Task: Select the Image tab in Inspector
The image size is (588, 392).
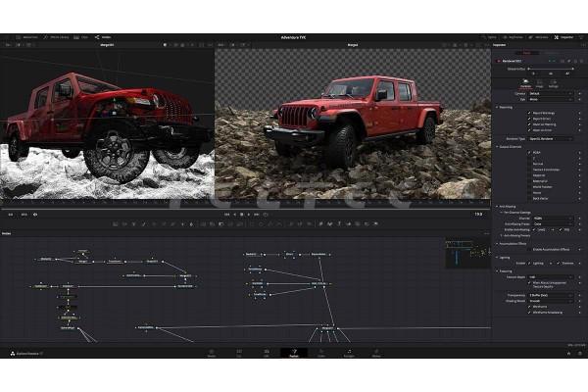Action: [x=539, y=86]
